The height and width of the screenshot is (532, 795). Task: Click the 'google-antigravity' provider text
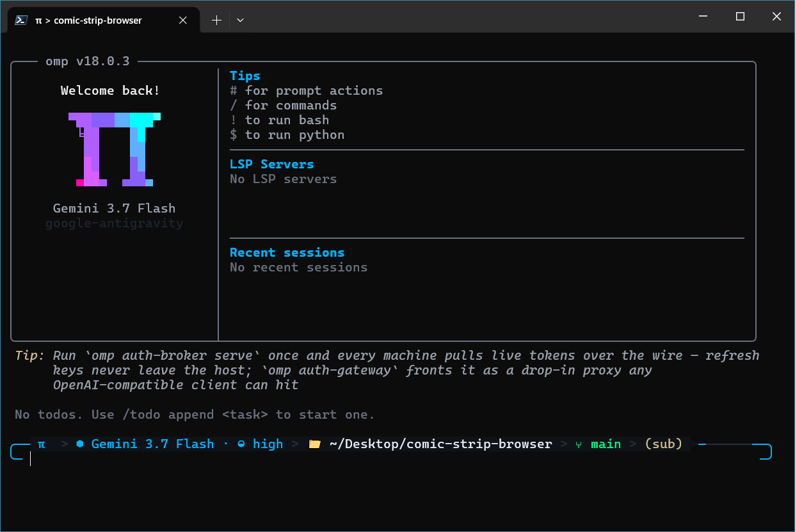(114, 223)
